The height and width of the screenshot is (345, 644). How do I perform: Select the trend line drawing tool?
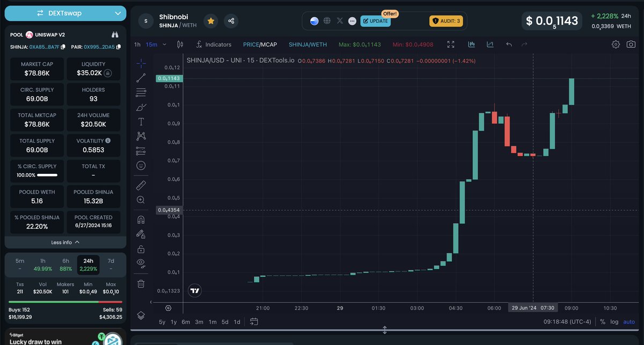click(141, 78)
